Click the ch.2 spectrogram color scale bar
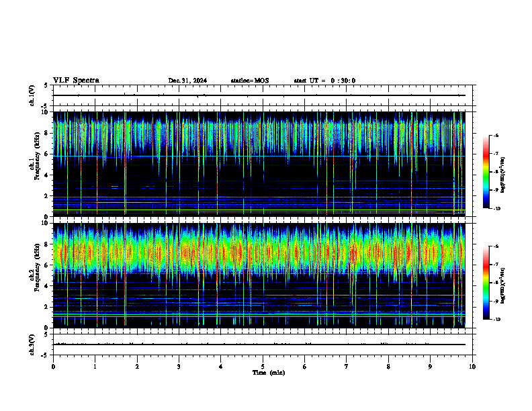 click(486, 283)
